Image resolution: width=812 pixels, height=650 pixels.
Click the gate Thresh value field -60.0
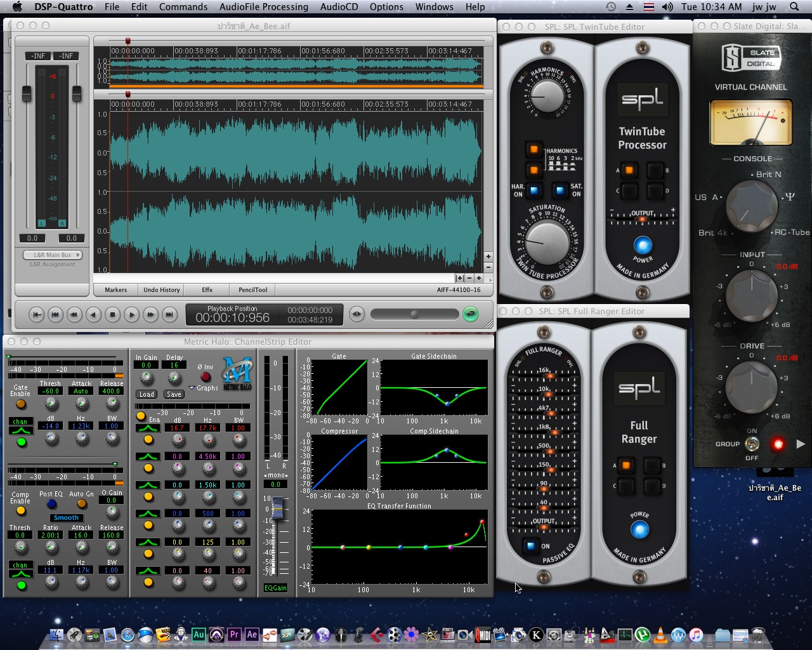coord(50,391)
